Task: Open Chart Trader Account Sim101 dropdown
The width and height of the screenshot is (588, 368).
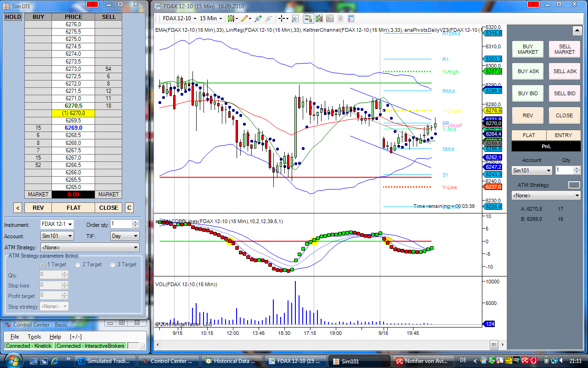Action: (532, 170)
